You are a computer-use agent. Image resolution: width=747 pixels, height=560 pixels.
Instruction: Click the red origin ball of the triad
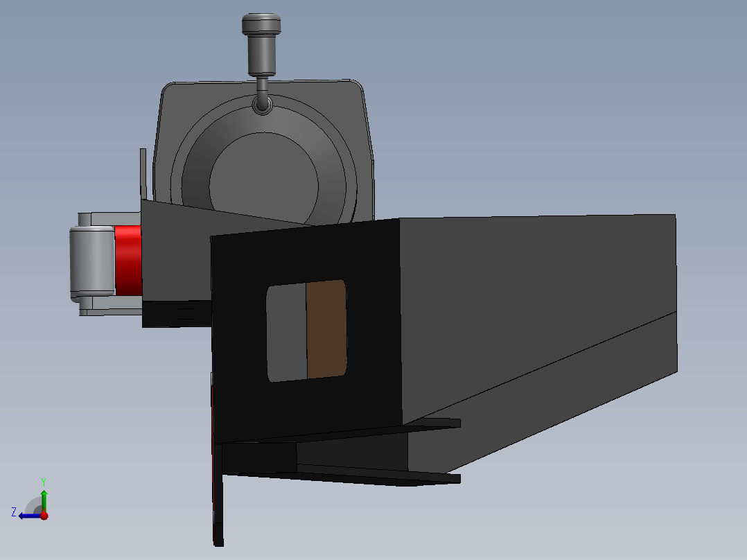tap(44, 516)
